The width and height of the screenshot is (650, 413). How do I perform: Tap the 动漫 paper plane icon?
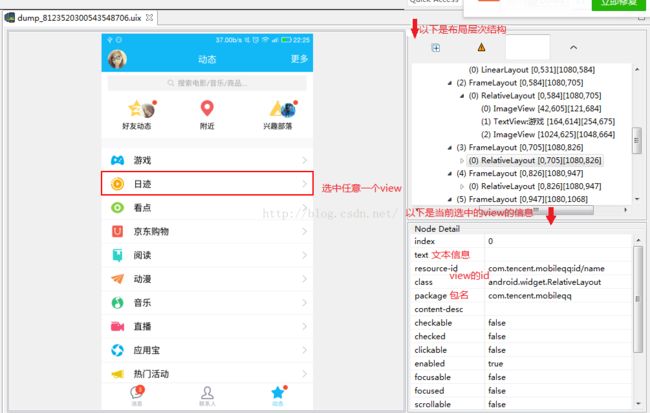(x=117, y=279)
